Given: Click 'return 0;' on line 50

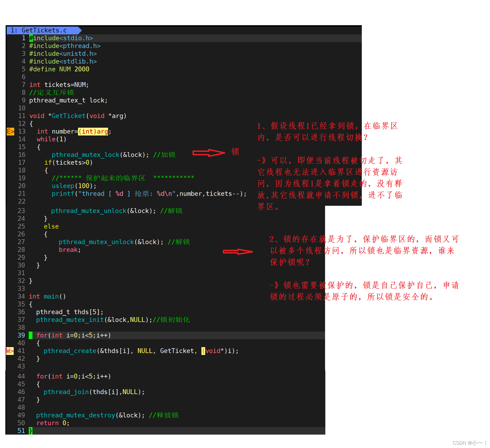Looking at the screenshot, I should 53,423.
